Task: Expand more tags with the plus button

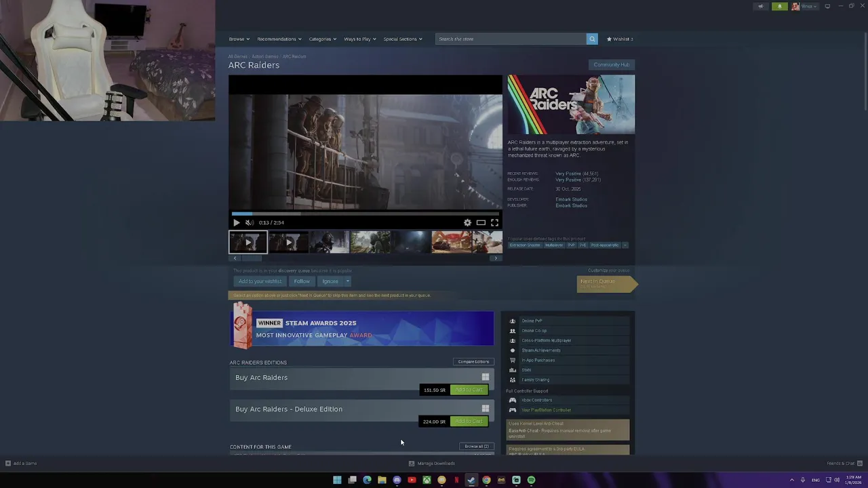Action: [x=625, y=245]
